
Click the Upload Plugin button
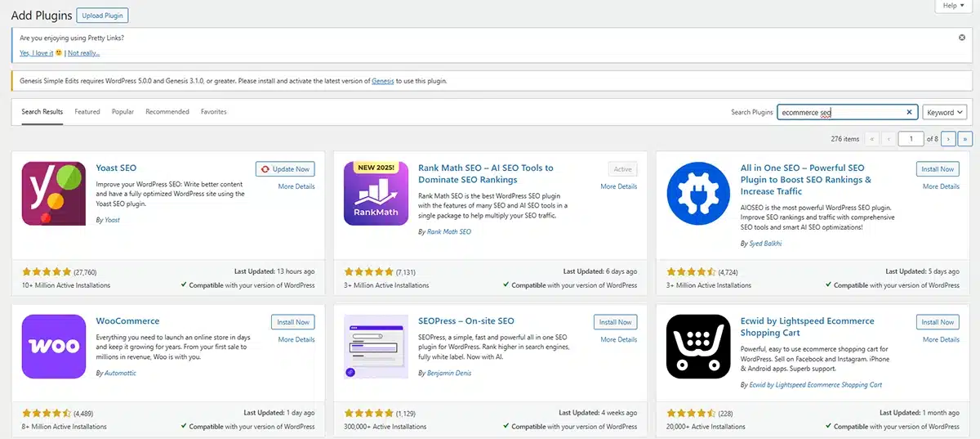click(x=102, y=16)
